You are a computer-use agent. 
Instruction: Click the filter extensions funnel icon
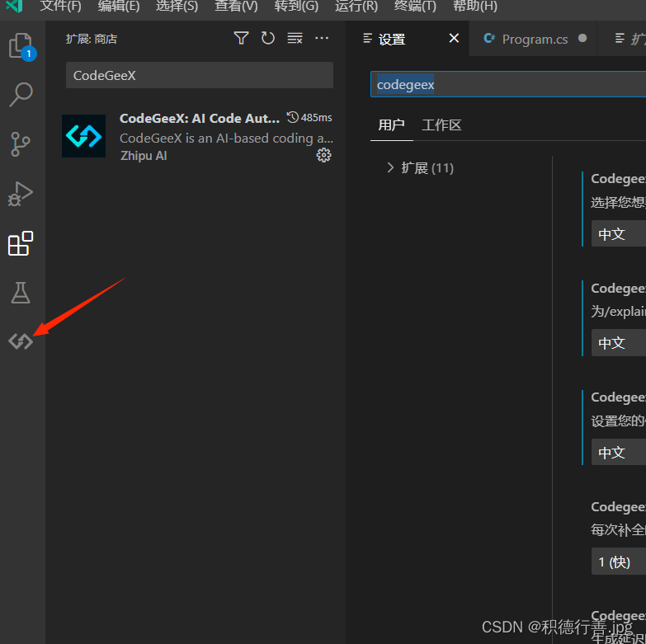[241, 38]
